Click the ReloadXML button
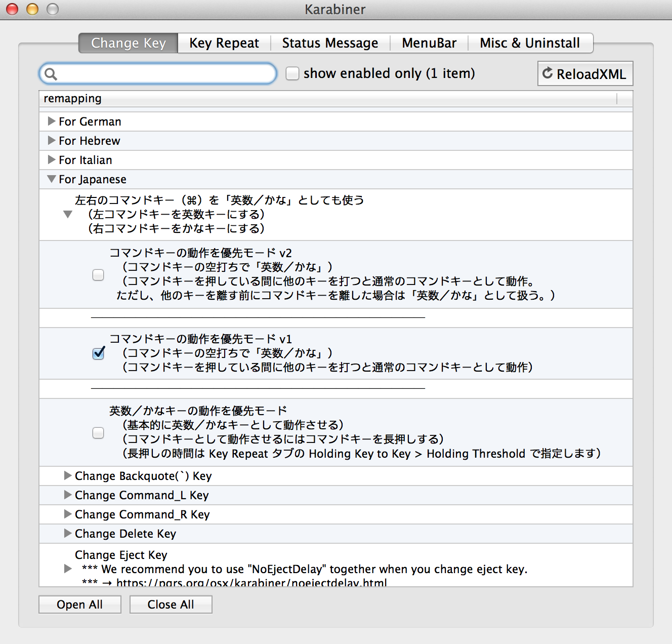 pyautogui.click(x=585, y=74)
